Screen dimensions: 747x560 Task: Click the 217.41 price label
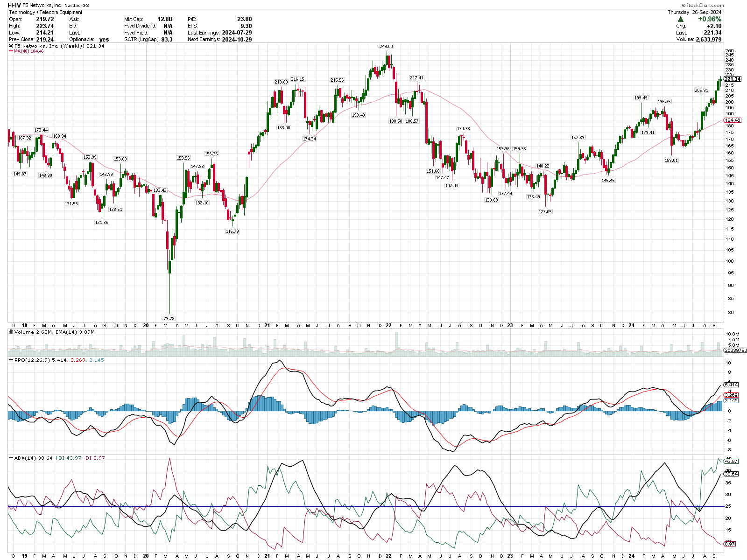[x=417, y=78]
